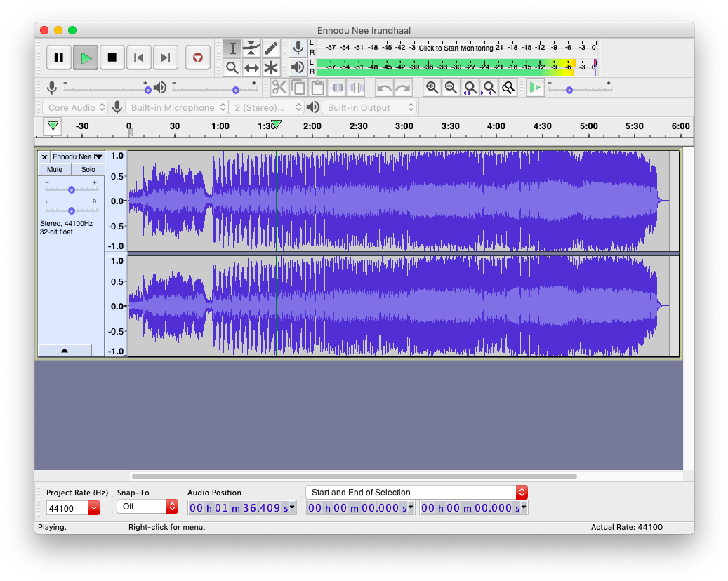Image resolution: width=728 pixels, height=581 pixels.
Task: Select the Multi-Tool asterisk icon
Action: tap(271, 68)
